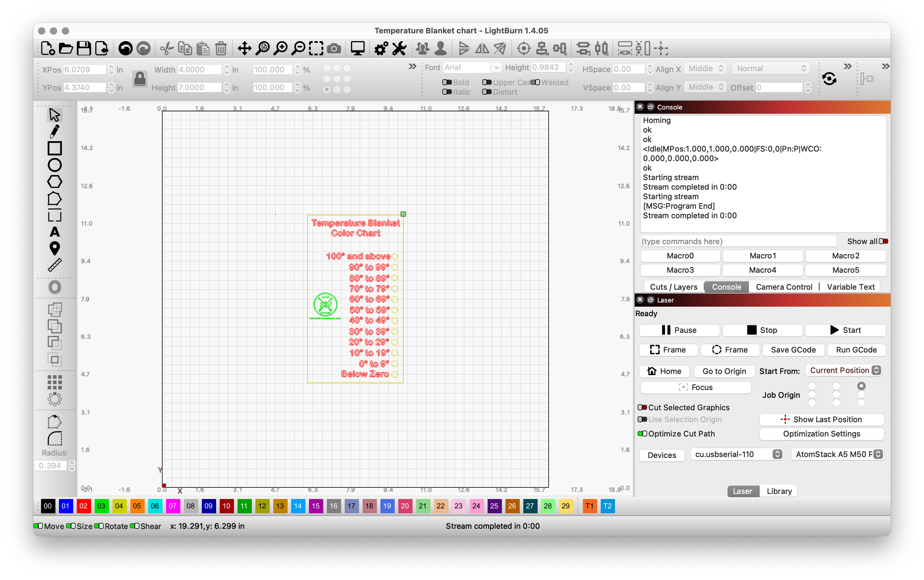Pick layer color swatch 06 cyan
This screenshot has height=580, width=924.
click(x=155, y=506)
